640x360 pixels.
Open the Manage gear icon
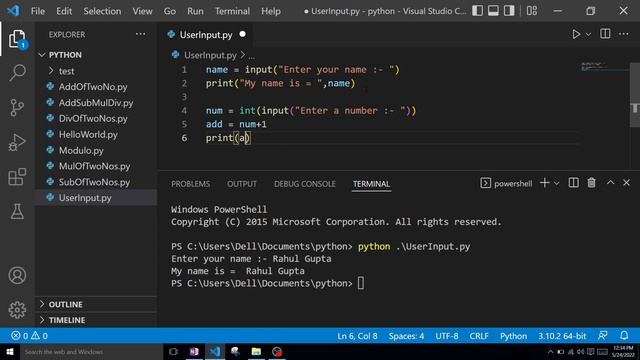pos(17,310)
